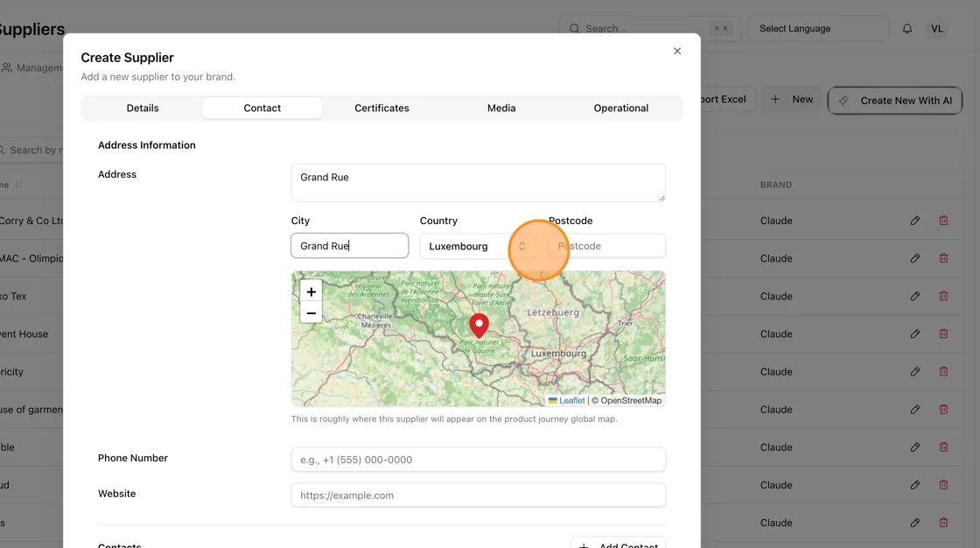This screenshot has height=548, width=980.
Task: Click Create New With AI button
Action: [895, 101]
